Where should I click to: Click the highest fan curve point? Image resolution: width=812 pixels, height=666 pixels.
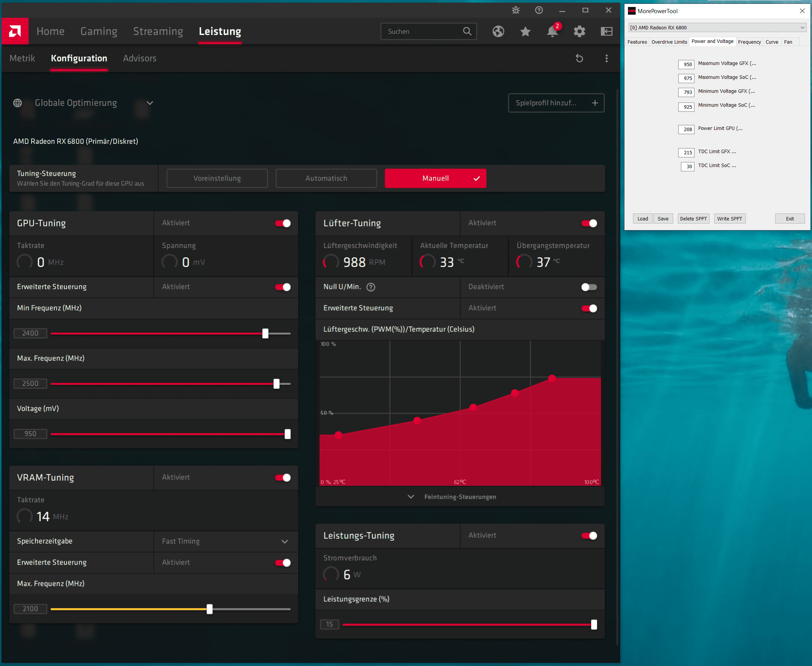coord(552,378)
